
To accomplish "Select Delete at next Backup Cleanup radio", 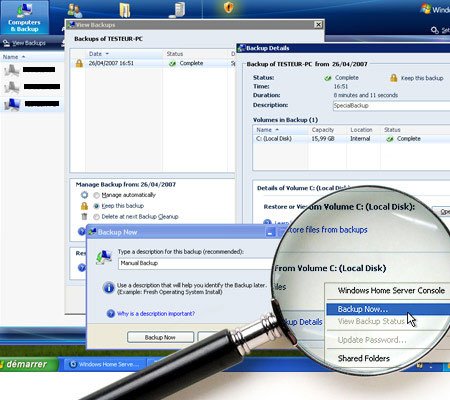I will [96, 217].
